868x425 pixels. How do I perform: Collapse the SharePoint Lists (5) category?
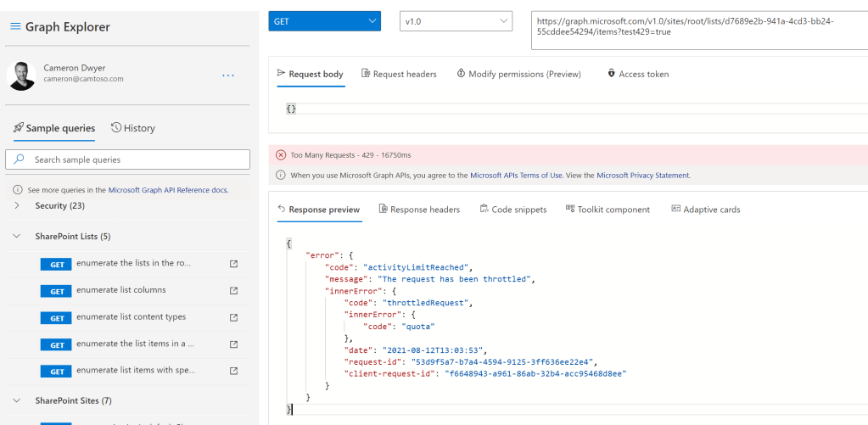click(17, 237)
